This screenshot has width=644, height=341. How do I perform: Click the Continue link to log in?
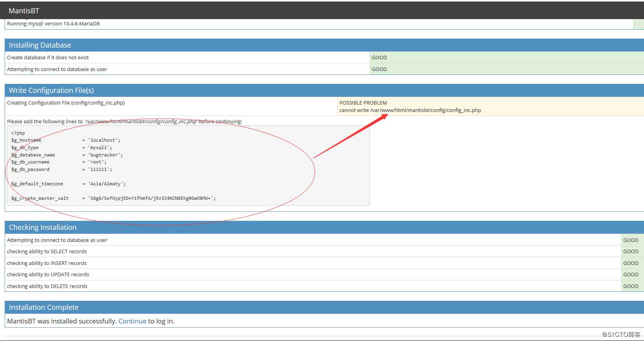click(132, 321)
